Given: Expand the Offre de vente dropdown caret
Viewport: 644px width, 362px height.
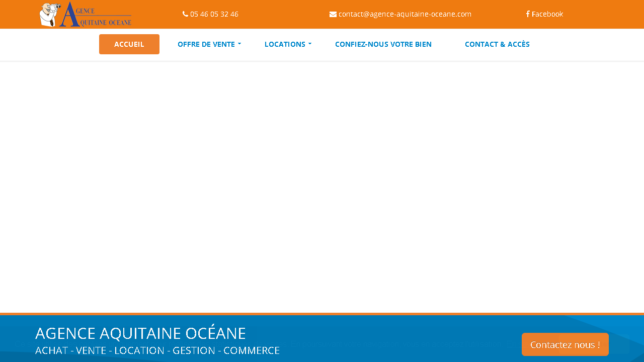Looking at the screenshot, I should [x=239, y=44].
